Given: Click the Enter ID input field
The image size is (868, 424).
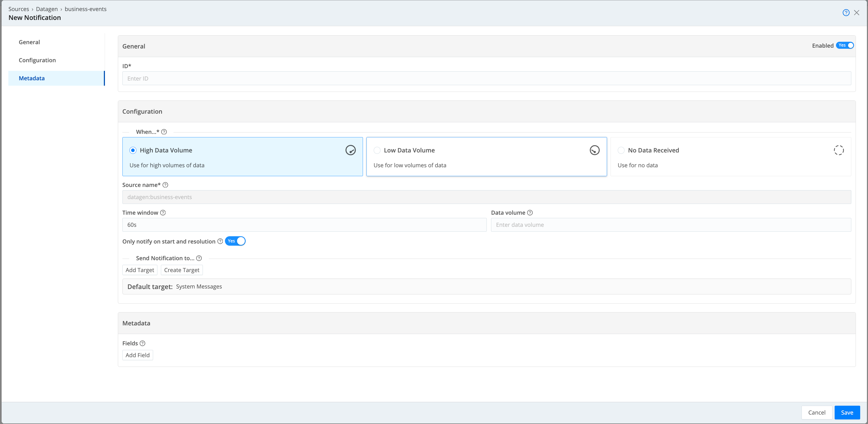Looking at the screenshot, I should tap(486, 78).
